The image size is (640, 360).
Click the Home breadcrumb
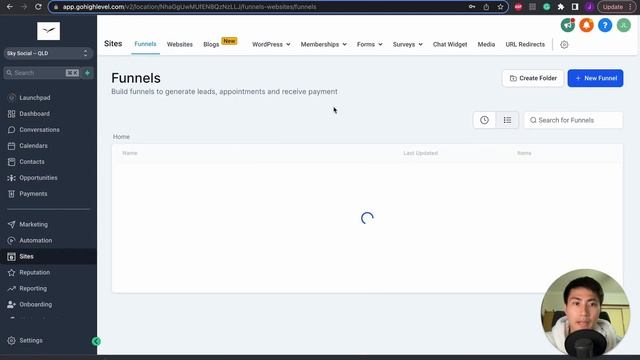tap(121, 137)
